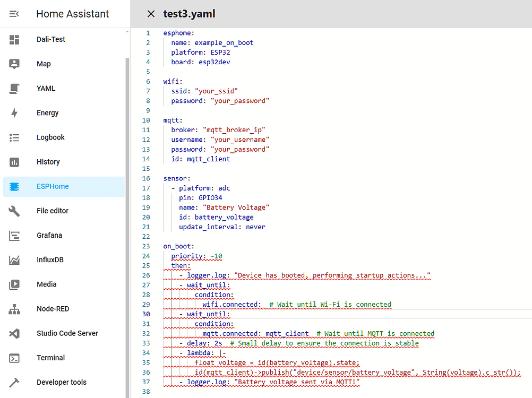Image resolution: width=532 pixels, height=398 pixels.
Task: Close the test3.yaml editor
Action: coord(151,14)
